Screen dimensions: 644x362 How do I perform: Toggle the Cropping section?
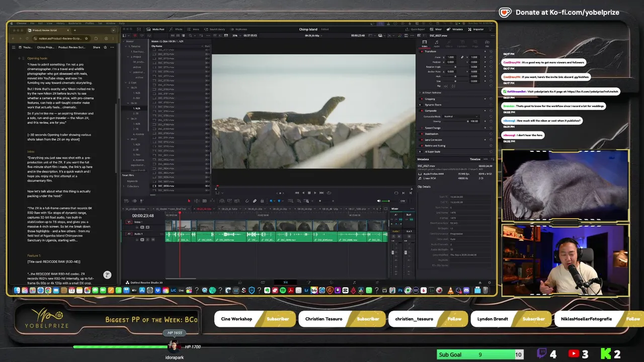coord(421,99)
